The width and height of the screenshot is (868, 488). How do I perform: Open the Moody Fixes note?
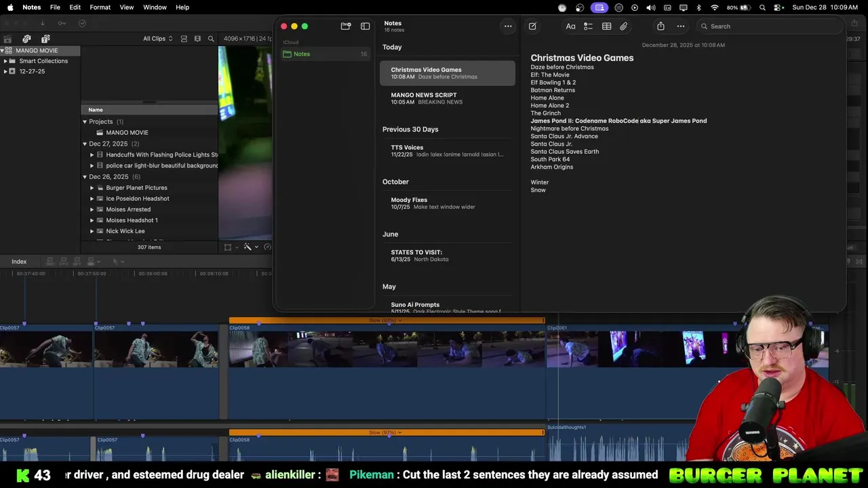448,203
